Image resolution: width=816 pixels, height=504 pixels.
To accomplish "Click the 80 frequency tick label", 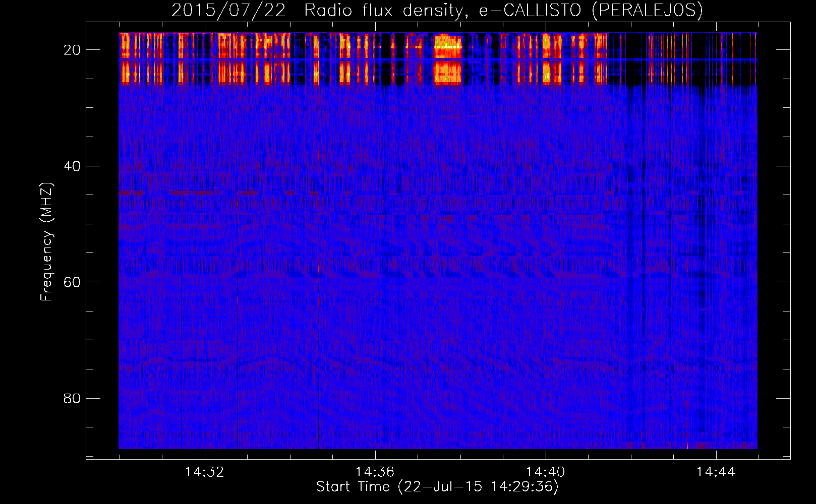I will 72,398.
